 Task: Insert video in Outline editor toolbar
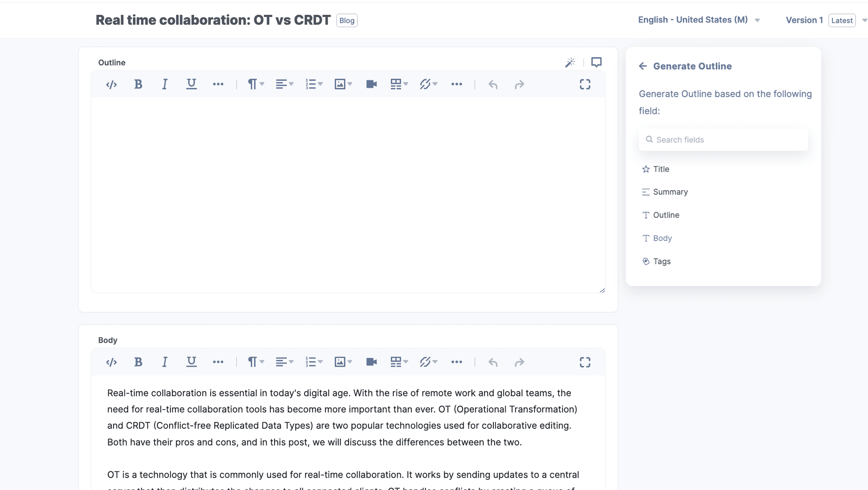tap(371, 84)
